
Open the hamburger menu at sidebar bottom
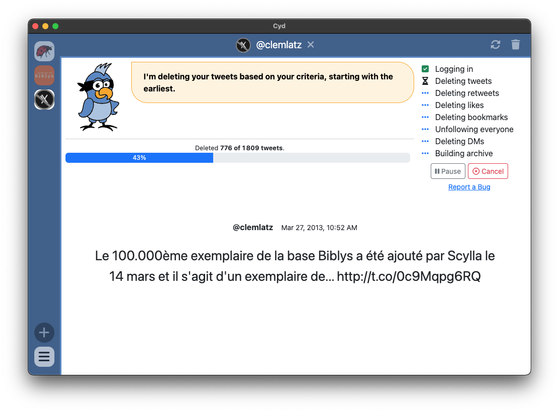coord(44,356)
